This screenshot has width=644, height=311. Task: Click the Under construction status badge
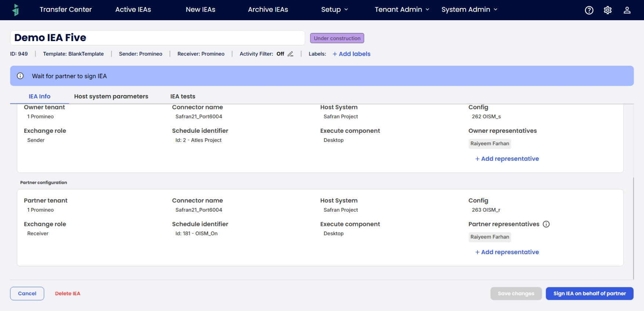pos(337,38)
